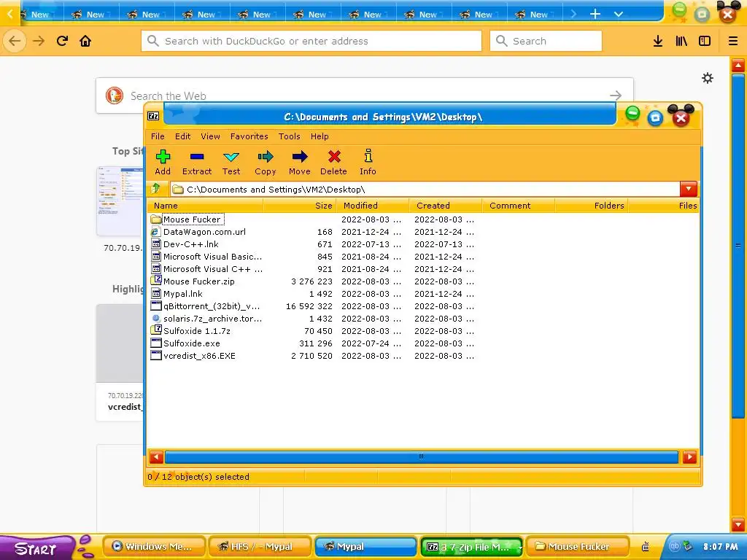
Task: Open the Favorites menu
Action: (249, 136)
